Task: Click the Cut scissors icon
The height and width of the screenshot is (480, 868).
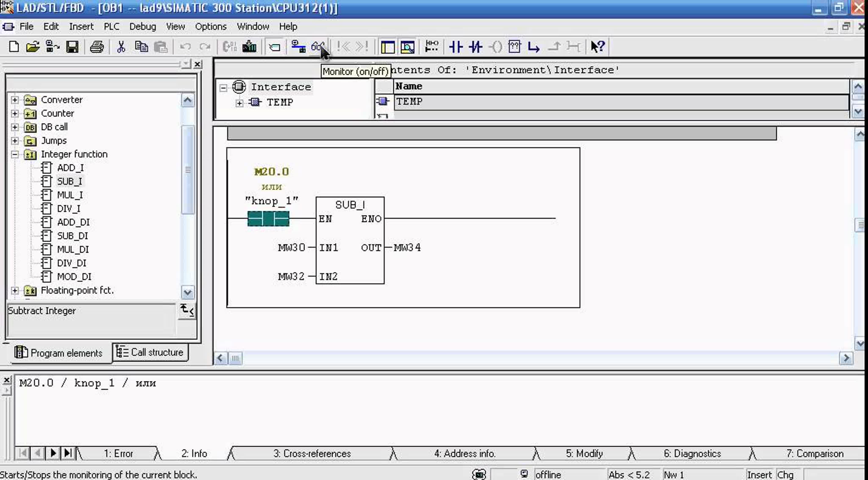Action: click(x=121, y=47)
